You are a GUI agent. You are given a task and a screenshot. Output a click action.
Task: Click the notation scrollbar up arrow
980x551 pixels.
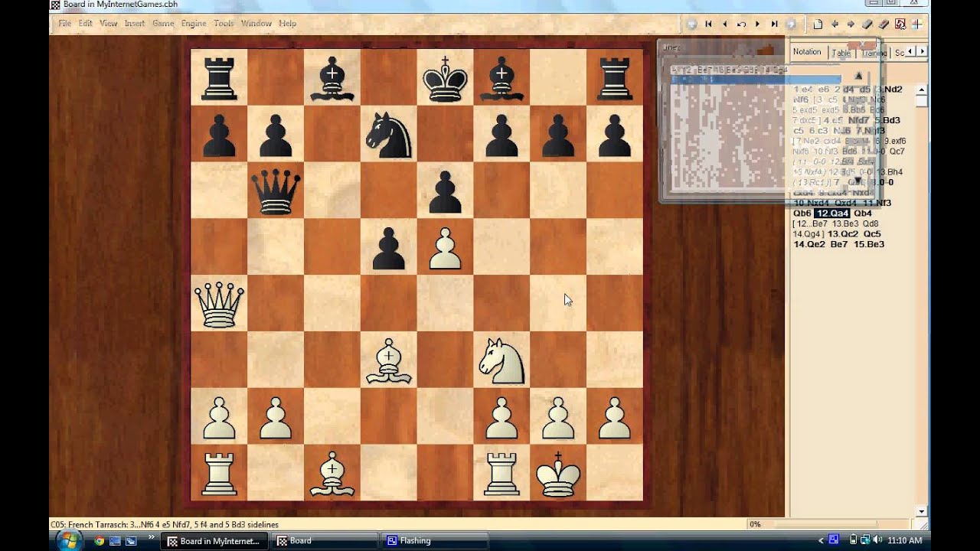pos(922,90)
